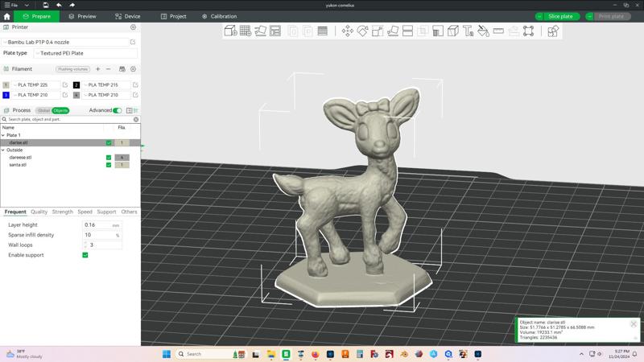
Task: Select the Move tool
Action: pos(348,31)
